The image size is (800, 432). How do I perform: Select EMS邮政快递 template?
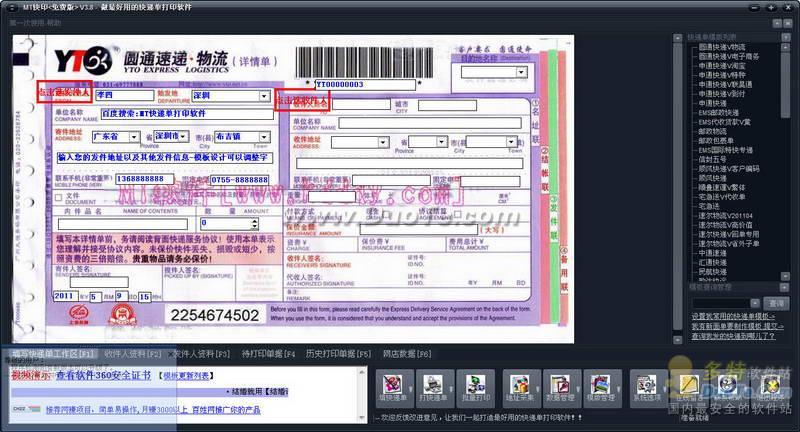(x=718, y=113)
